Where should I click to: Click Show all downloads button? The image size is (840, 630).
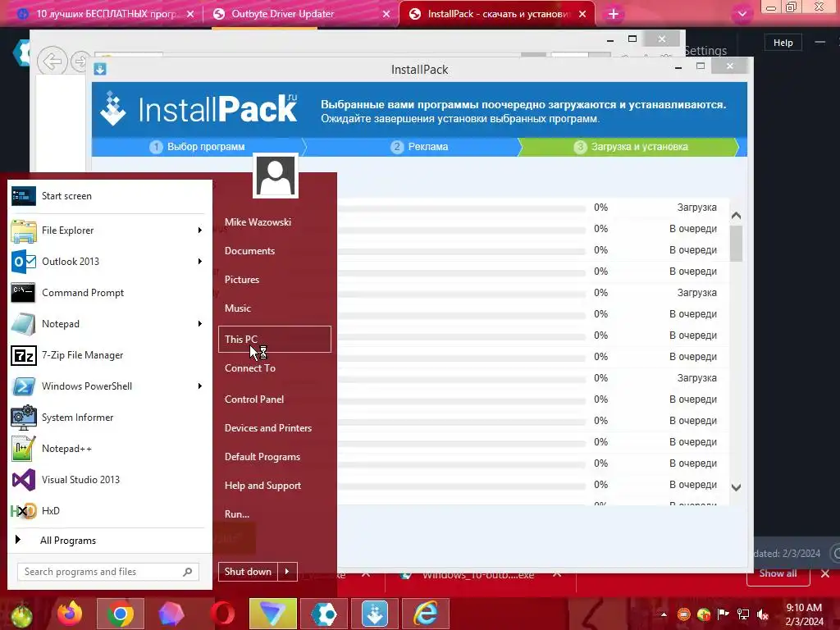pos(778,573)
